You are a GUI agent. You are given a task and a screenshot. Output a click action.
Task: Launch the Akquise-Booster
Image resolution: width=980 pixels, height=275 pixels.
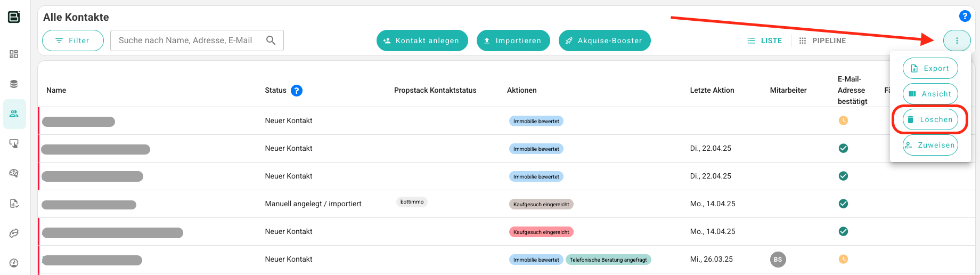click(x=605, y=41)
